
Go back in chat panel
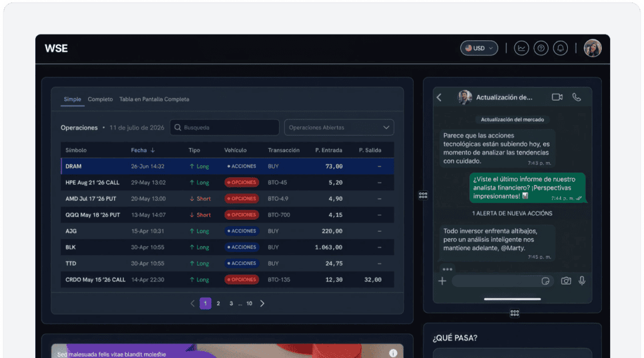coord(439,97)
